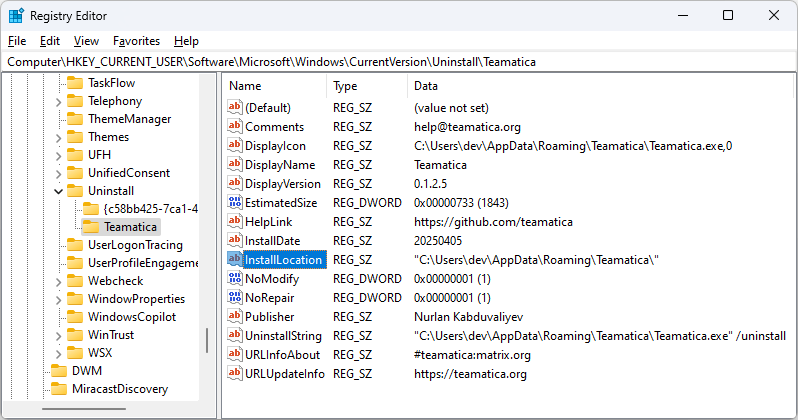Image resolution: width=798 pixels, height=420 pixels.
Task: Click the string icon next to UninstallString
Action: pos(235,335)
